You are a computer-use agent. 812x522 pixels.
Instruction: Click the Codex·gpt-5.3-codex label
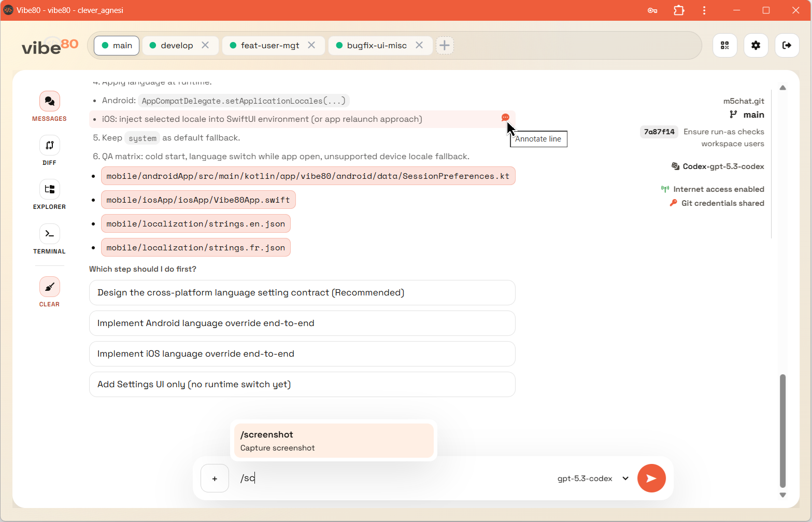pyautogui.click(x=723, y=166)
